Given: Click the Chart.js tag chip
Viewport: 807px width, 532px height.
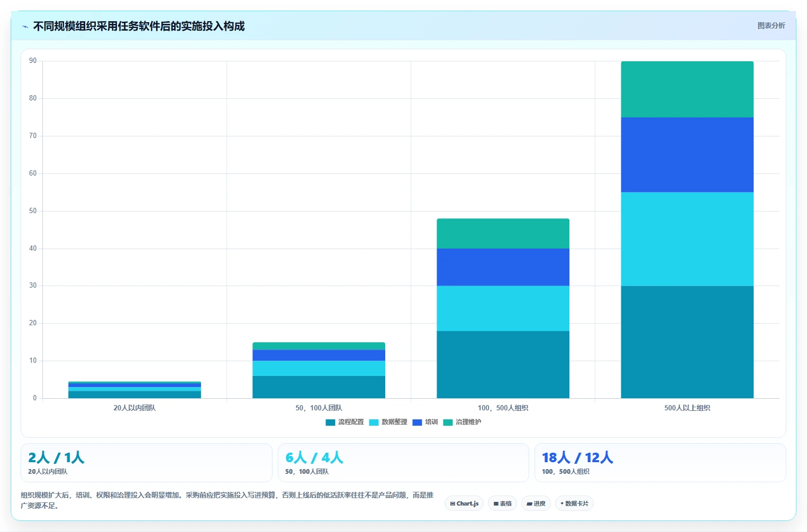Looking at the screenshot, I should point(464,503).
